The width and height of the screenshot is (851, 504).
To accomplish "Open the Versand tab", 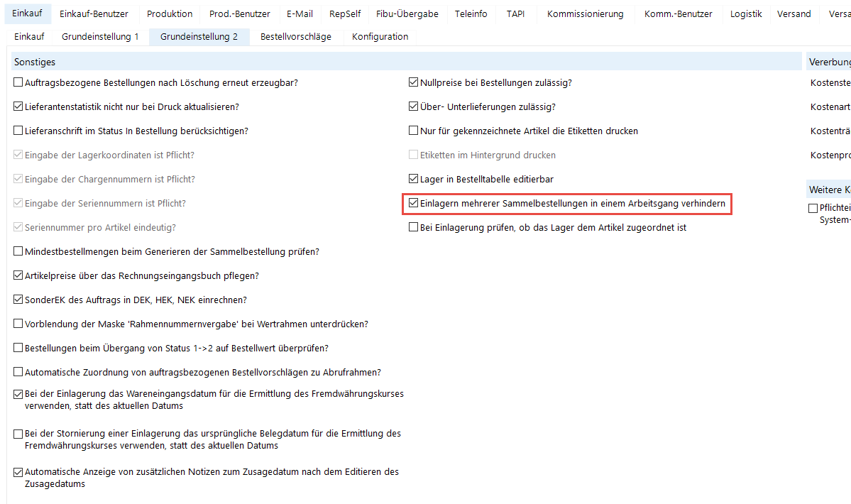I will pos(794,13).
